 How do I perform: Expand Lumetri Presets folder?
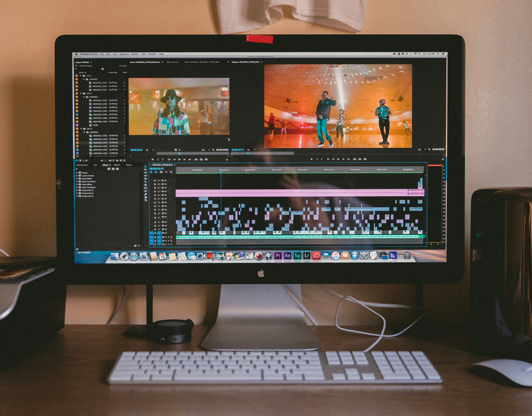point(77,176)
